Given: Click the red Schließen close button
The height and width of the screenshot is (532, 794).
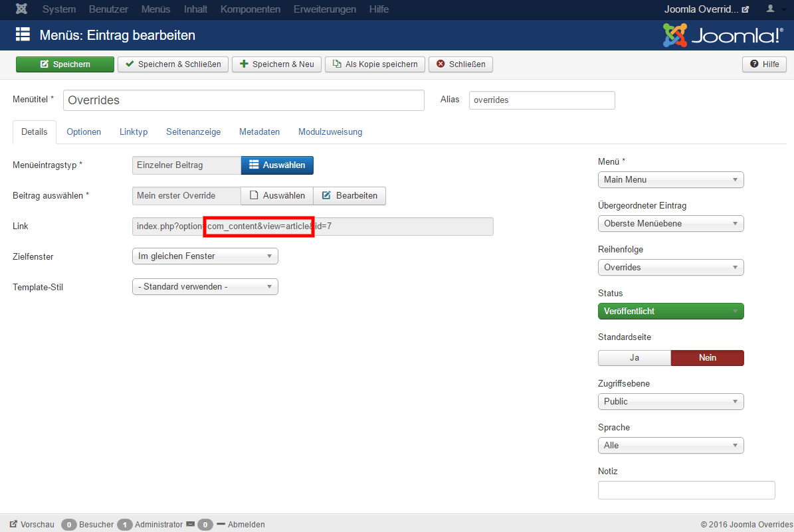Looking at the screenshot, I should click(x=460, y=64).
